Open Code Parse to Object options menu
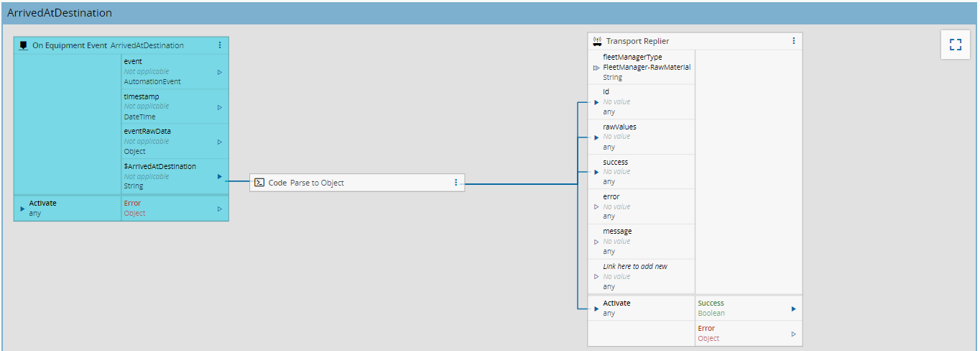Image resolution: width=980 pixels, height=351 pixels. pos(456,183)
